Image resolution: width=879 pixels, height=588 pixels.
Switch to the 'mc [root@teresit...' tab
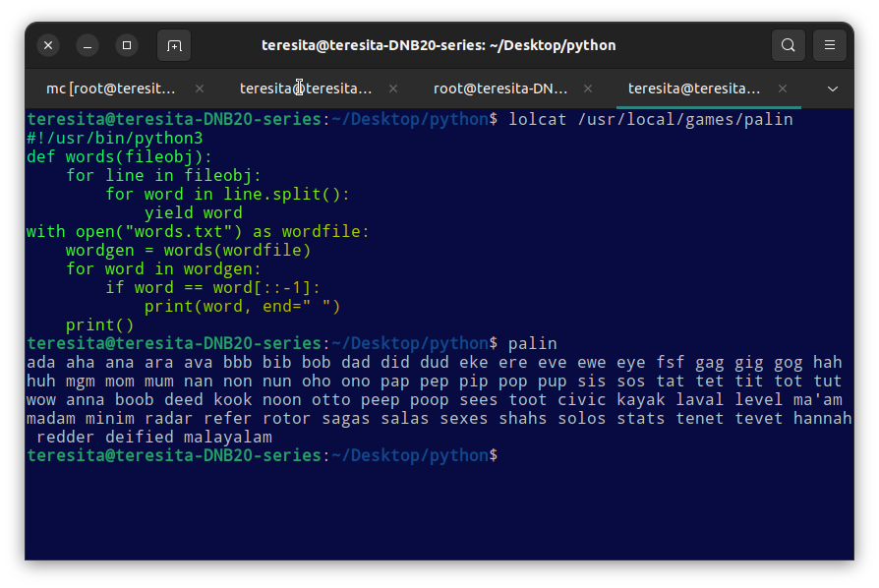click(x=110, y=88)
